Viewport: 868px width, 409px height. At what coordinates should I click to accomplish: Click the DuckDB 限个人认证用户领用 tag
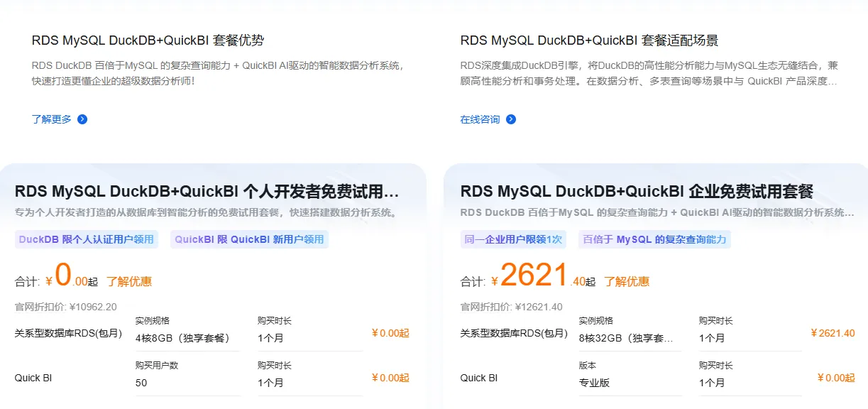point(87,239)
